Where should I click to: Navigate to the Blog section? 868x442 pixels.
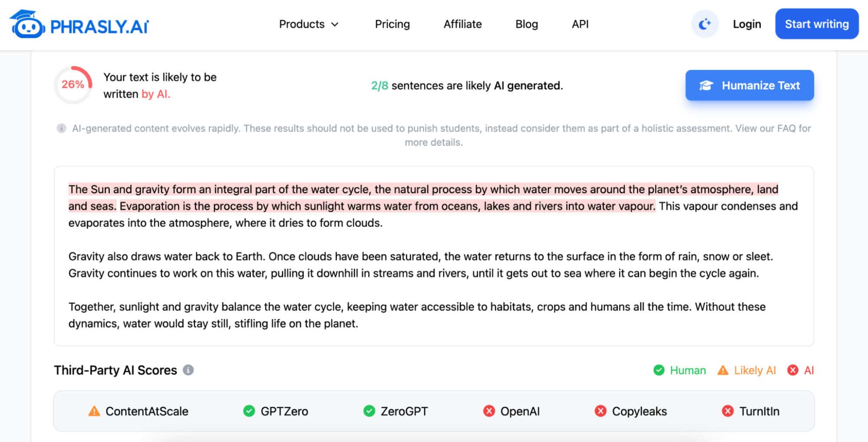[x=526, y=24]
